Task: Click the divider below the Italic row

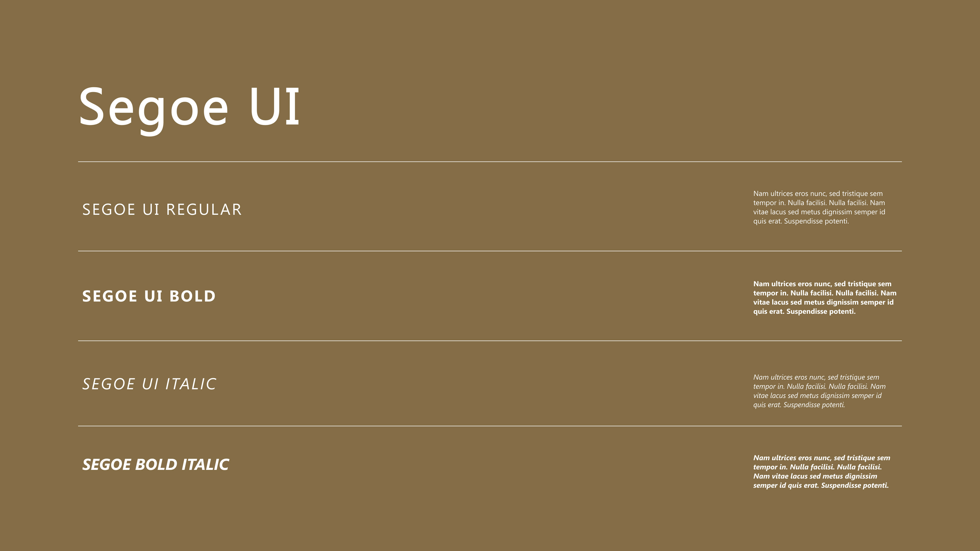Action: pos(490,426)
